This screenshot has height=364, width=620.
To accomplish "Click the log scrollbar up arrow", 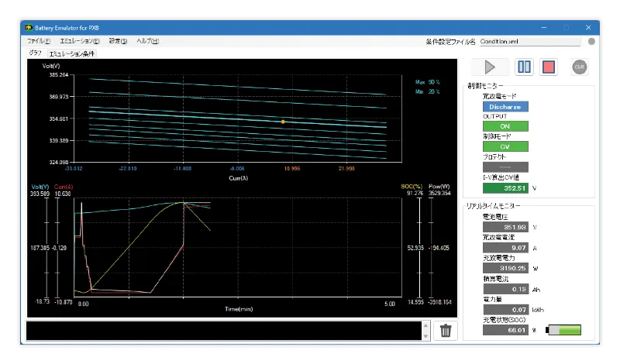I will click(425, 325).
